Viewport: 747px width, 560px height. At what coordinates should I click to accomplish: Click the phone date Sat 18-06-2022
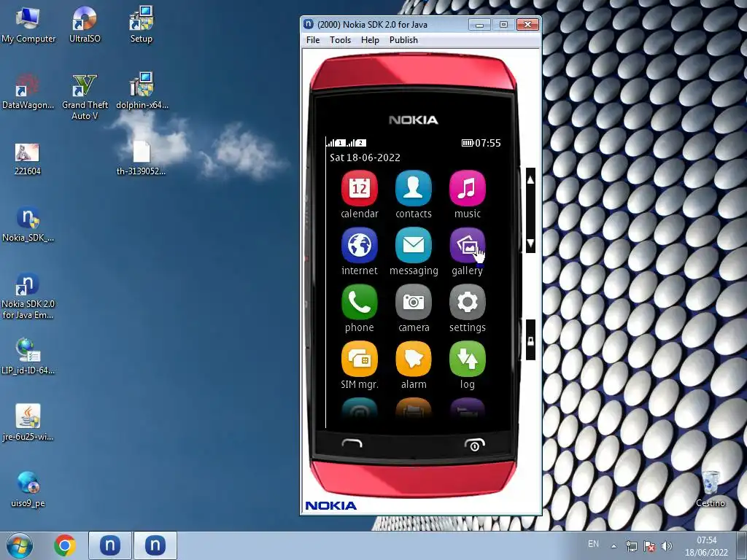(365, 157)
